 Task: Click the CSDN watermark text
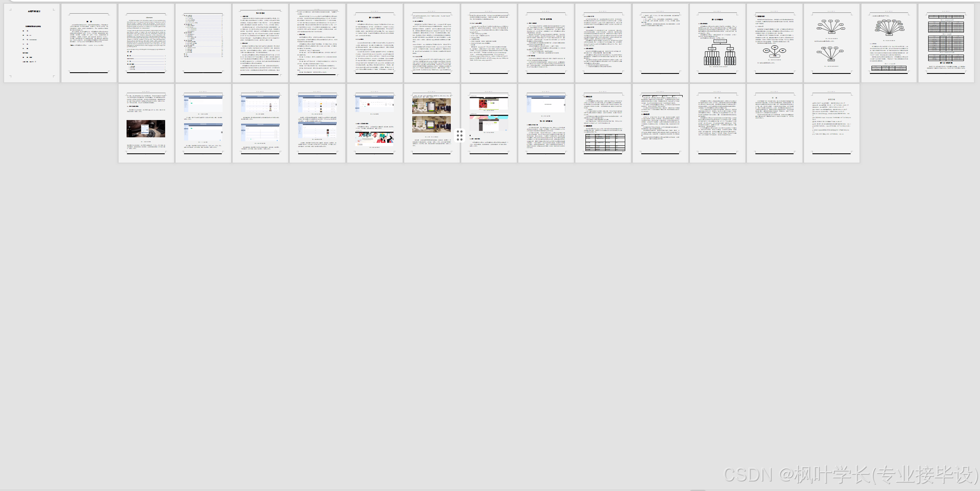[851, 475]
